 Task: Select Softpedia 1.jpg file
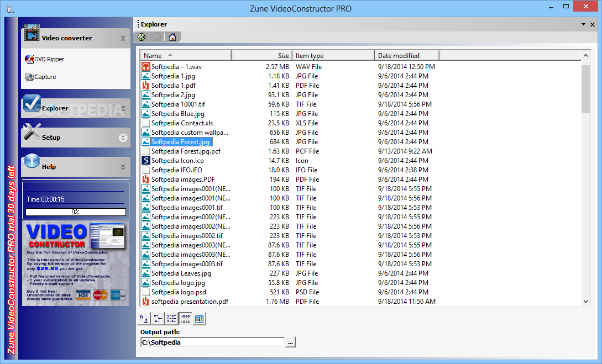[173, 76]
